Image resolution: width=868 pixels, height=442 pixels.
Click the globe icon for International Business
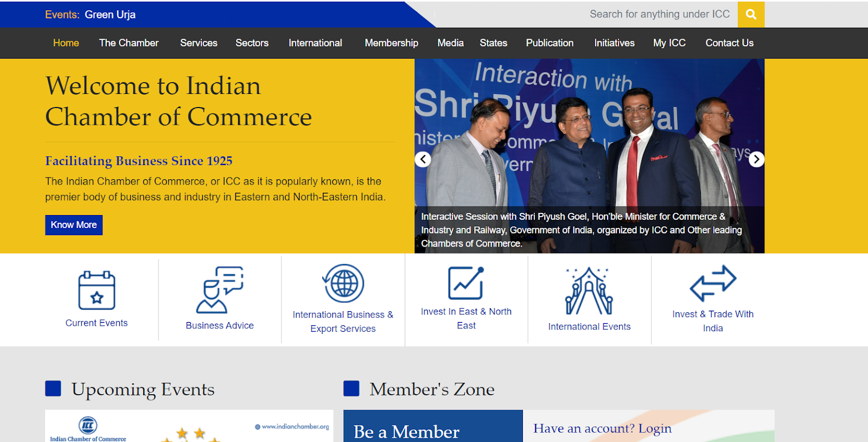[343, 283]
